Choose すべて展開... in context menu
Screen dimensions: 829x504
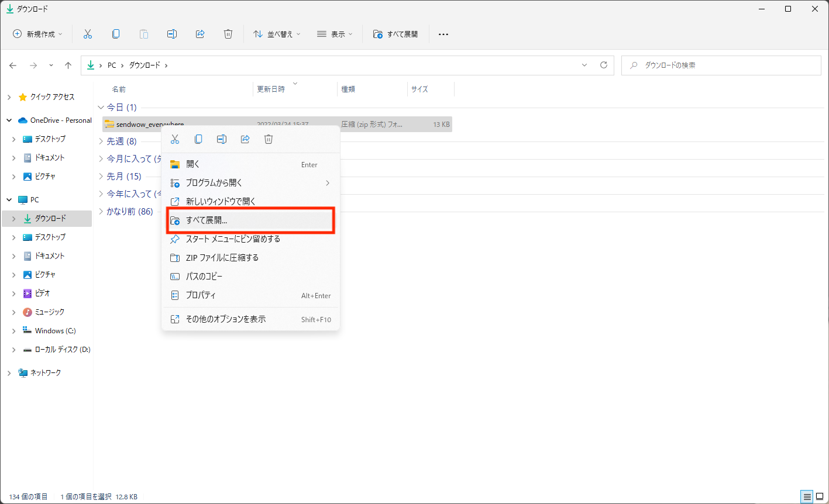tap(250, 220)
